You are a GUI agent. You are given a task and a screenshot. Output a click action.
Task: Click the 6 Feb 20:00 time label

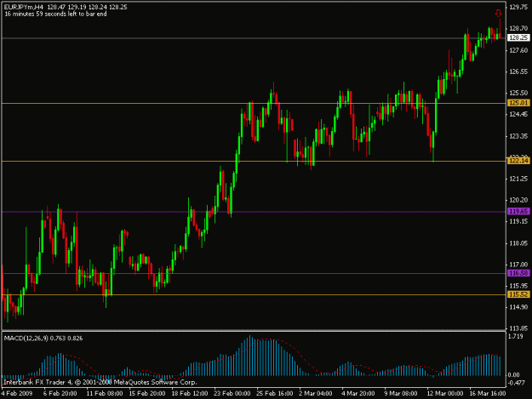click(60, 394)
